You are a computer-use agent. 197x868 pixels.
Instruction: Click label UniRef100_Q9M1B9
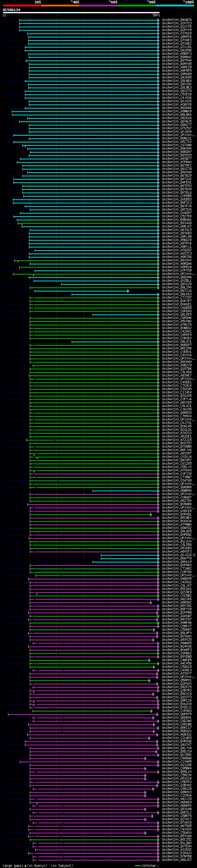pos(177,74)
